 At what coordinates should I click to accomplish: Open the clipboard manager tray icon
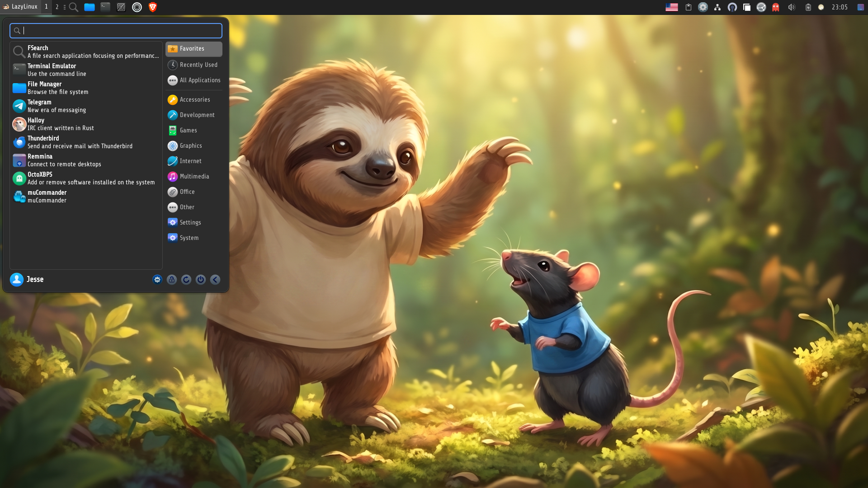click(689, 7)
